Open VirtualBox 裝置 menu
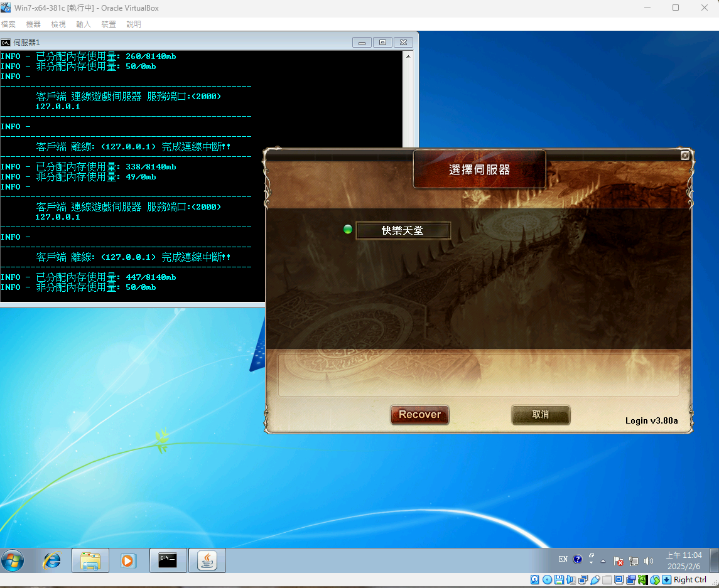The width and height of the screenshot is (719, 588). (109, 24)
